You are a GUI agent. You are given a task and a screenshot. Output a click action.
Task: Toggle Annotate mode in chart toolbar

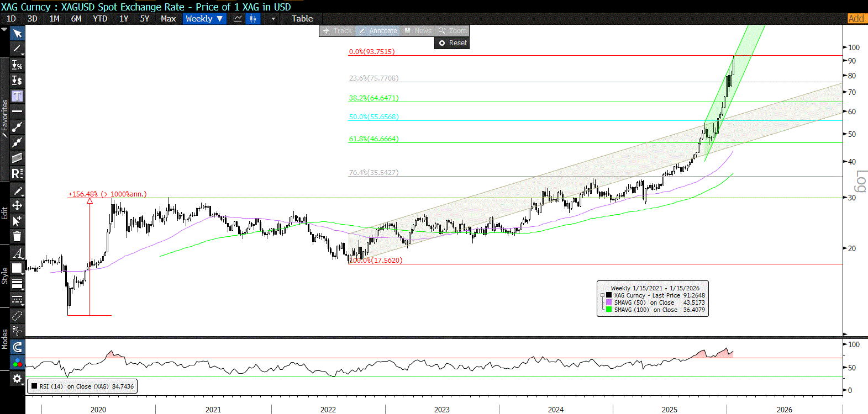coord(378,31)
